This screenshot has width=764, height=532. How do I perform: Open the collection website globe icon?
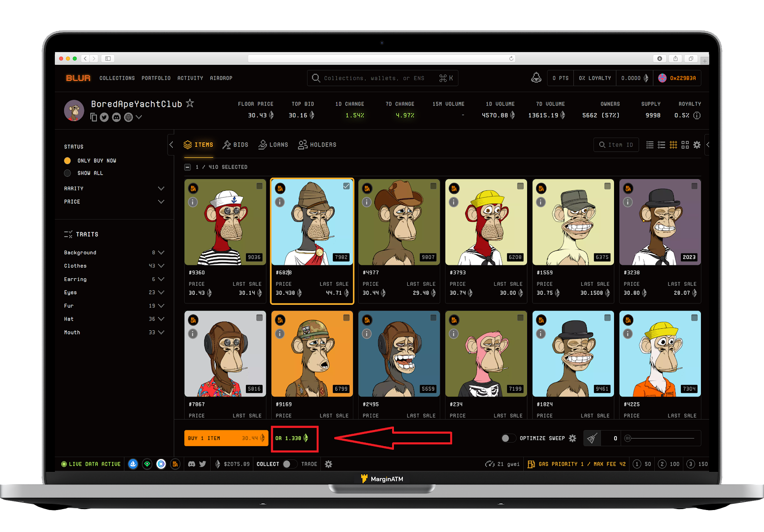(128, 117)
